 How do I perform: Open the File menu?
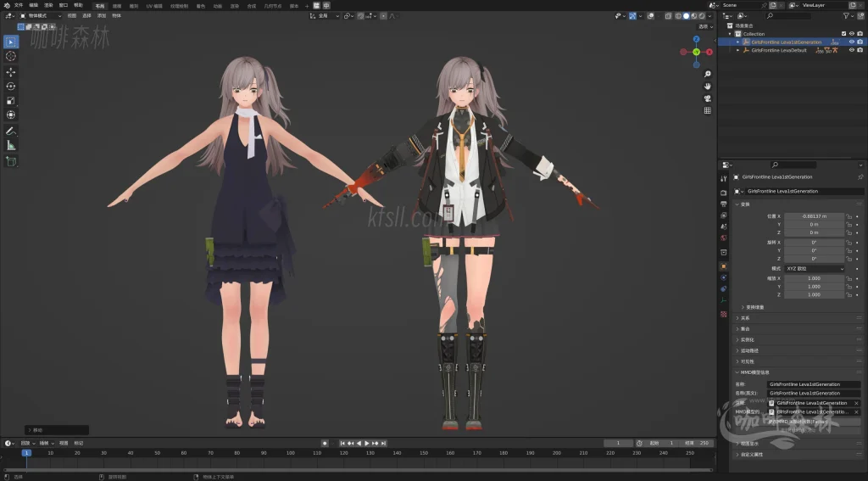19,5
